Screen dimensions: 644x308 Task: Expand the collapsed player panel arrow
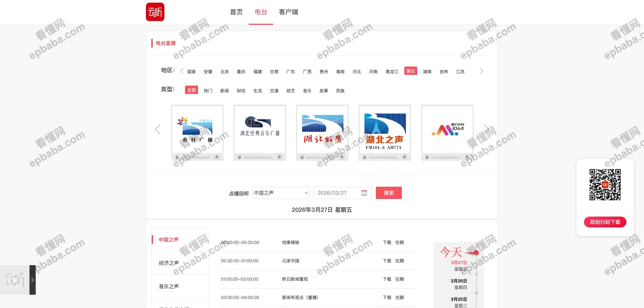click(x=32, y=280)
